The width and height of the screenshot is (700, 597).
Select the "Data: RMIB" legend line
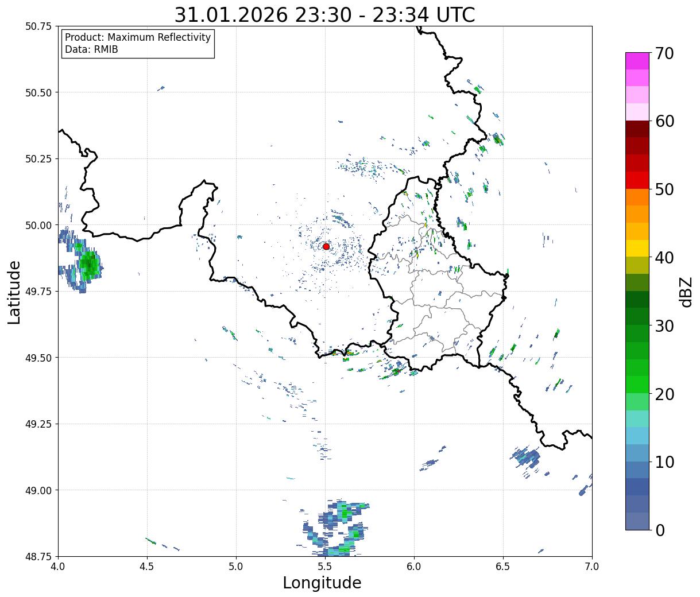click(x=91, y=50)
